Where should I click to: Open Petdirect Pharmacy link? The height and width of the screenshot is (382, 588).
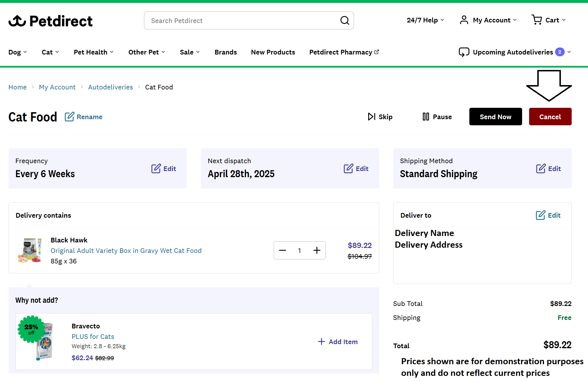coord(340,52)
